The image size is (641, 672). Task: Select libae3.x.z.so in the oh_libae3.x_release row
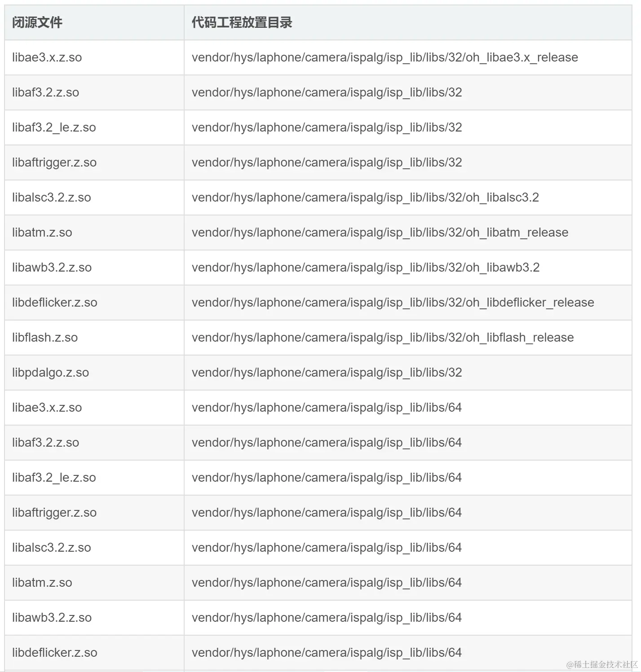[x=47, y=57]
